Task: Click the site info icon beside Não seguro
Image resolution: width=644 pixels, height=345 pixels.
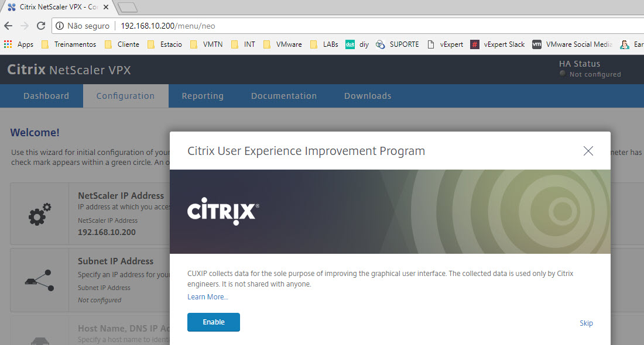Action: click(x=60, y=26)
